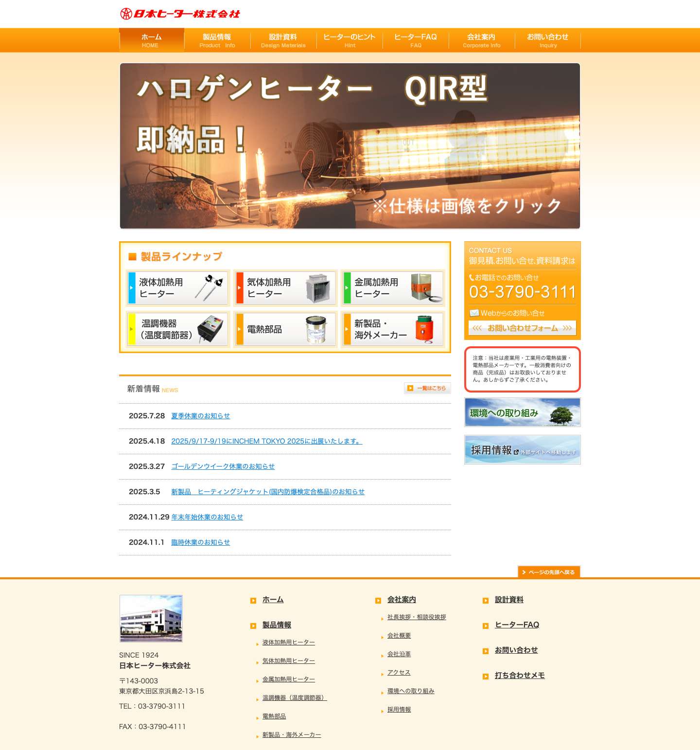Open the 一覧はこちら news list button
The width and height of the screenshot is (700, 750).
pyautogui.click(x=427, y=388)
